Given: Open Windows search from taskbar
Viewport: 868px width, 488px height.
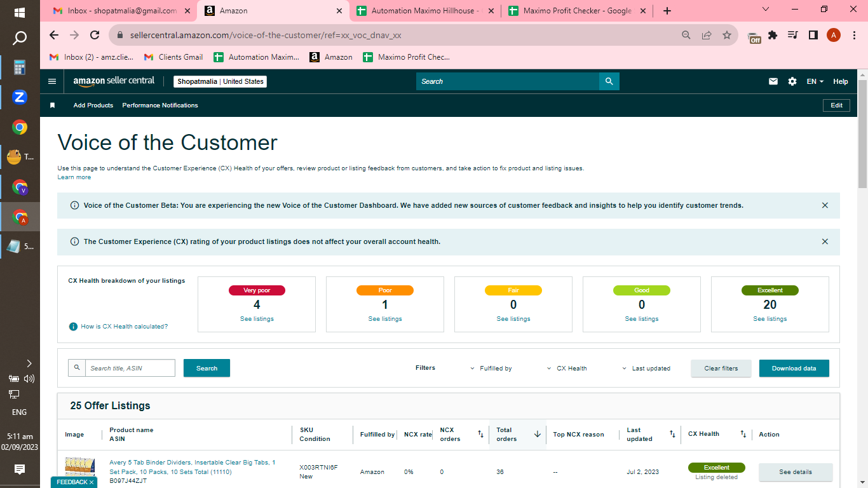Looking at the screenshot, I should tap(20, 39).
